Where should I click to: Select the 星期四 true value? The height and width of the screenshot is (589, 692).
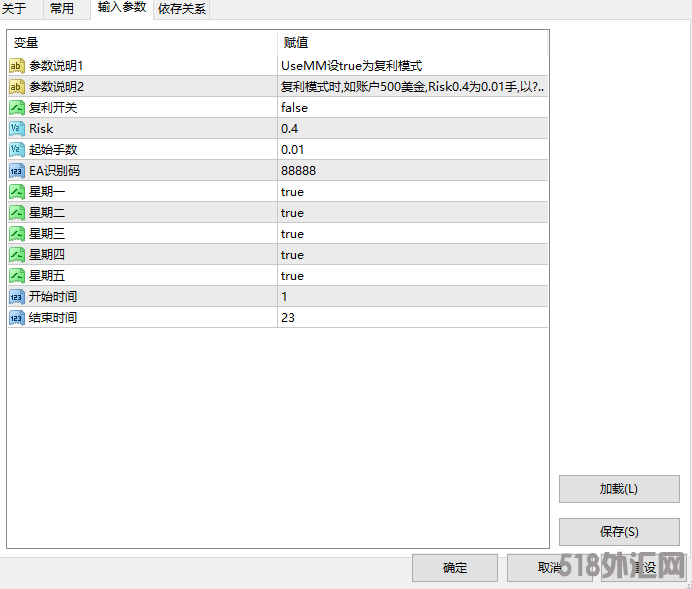coord(413,255)
